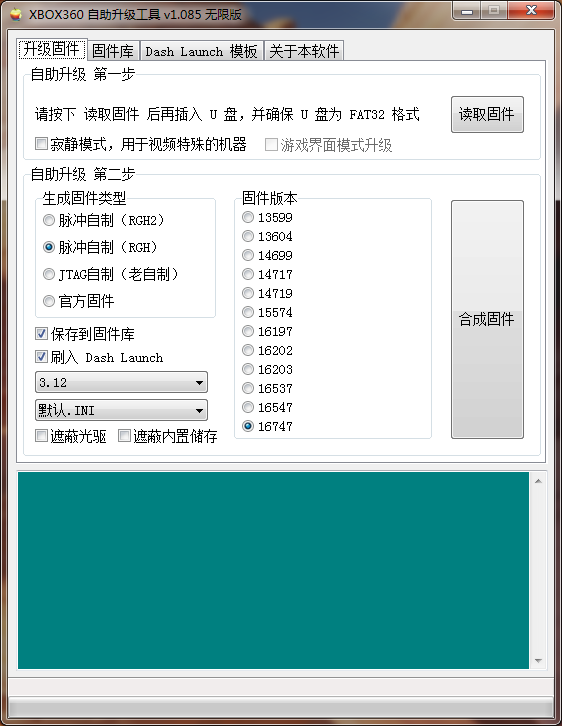Choose firmware version 16537
562x726 pixels.
248,388
